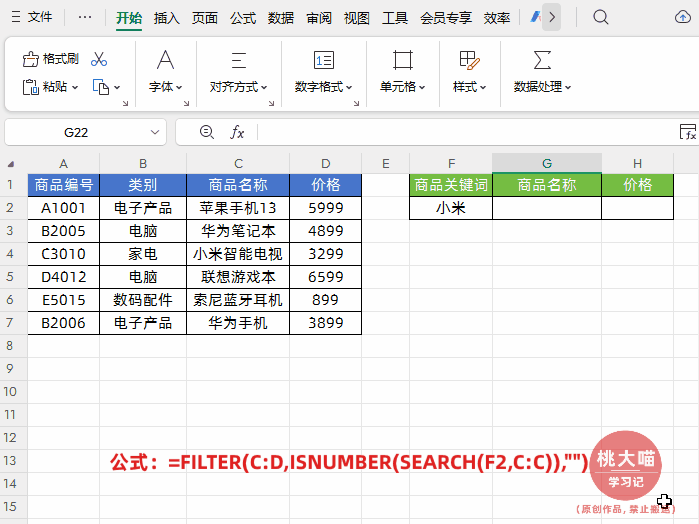This screenshot has height=524, width=699.
Task: Click the 粘贴 paste button
Action: [45, 87]
